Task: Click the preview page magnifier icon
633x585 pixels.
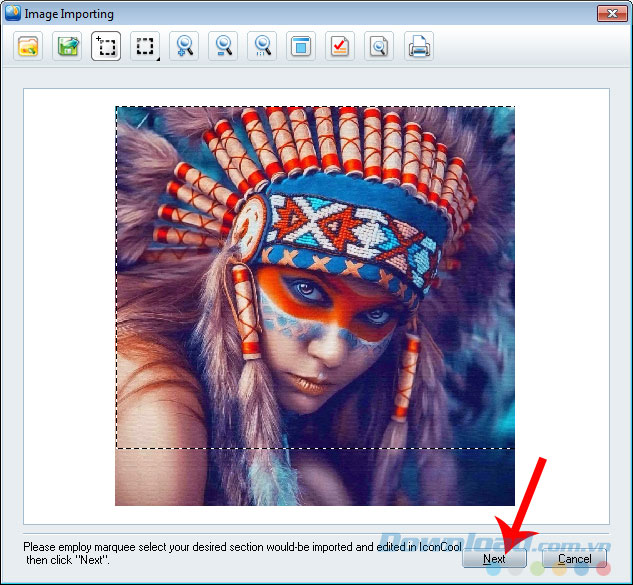Action: pyautogui.click(x=379, y=47)
